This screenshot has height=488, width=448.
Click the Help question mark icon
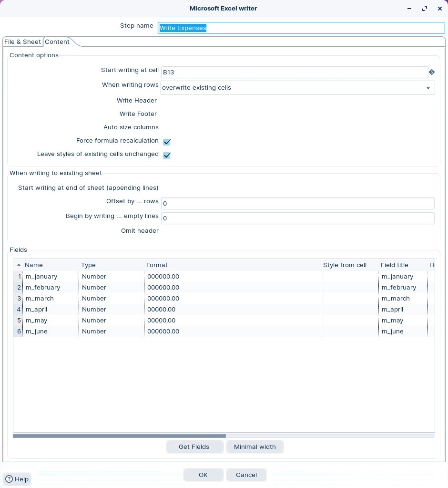click(x=9, y=479)
